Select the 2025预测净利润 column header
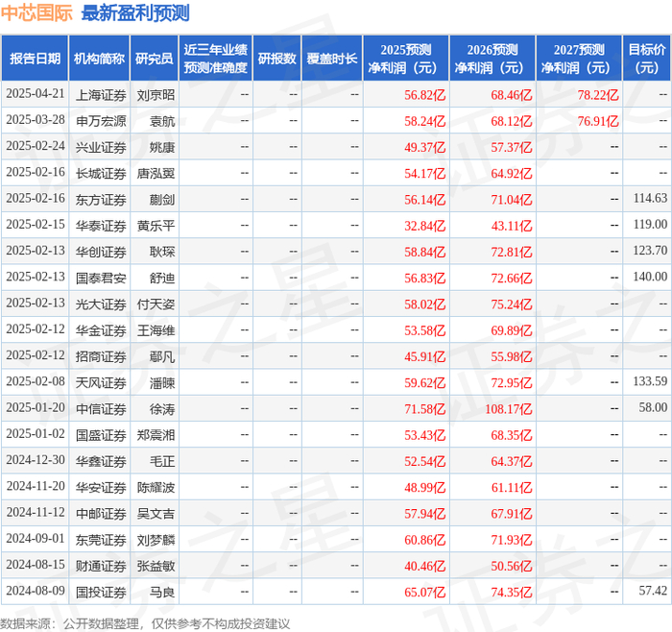 click(x=406, y=59)
